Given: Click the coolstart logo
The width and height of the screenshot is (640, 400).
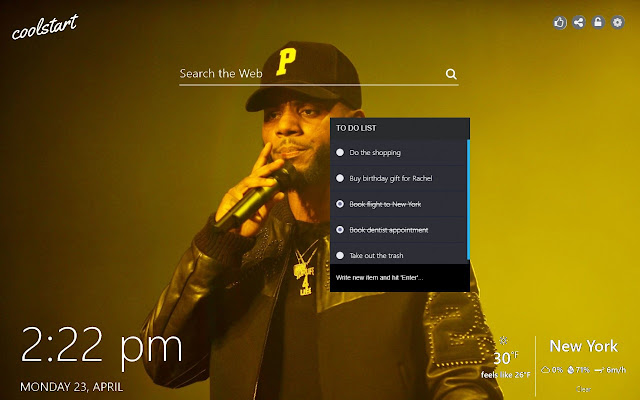Looking at the screenshot, I should click(x=44, y=27).
